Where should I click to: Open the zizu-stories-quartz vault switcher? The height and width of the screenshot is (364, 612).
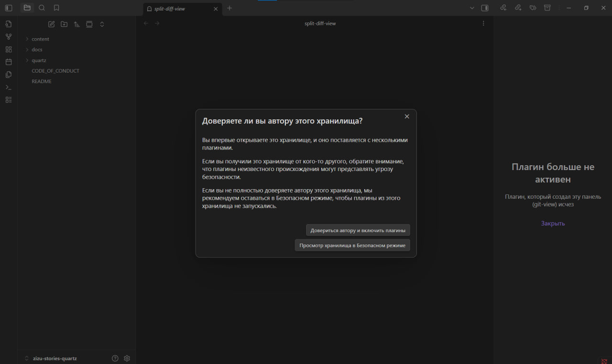(55, 358)
